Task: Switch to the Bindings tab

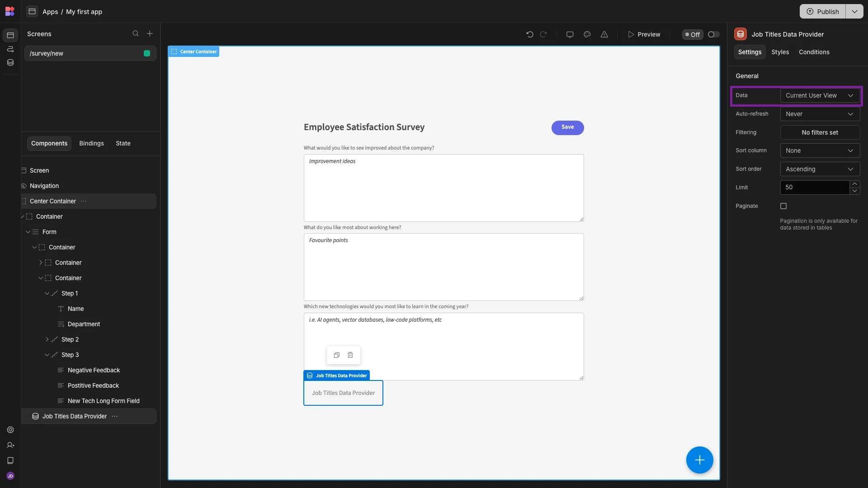Action: click(x=91, y=143)
